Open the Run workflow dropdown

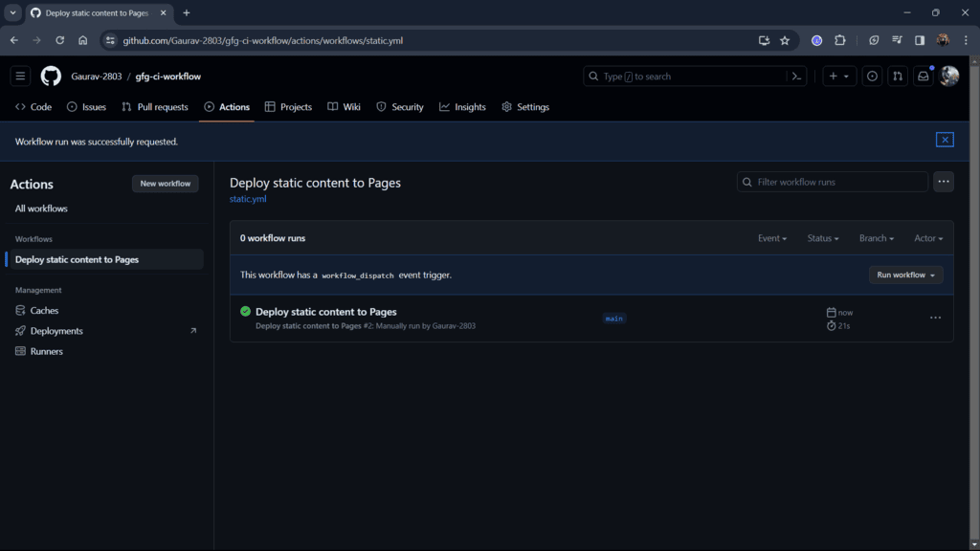[905, 275]
